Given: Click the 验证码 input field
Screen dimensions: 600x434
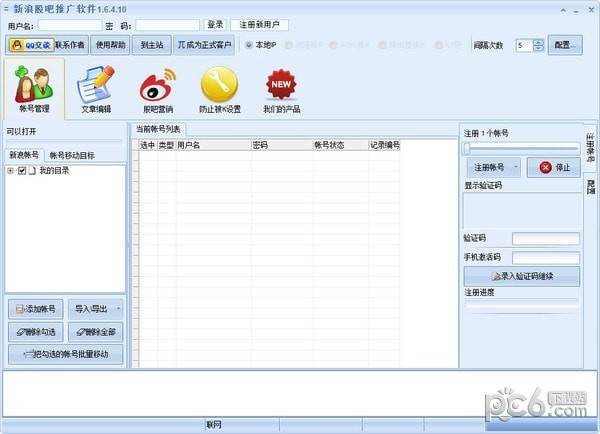Looking at the screenshot, I should click(545, 238).
